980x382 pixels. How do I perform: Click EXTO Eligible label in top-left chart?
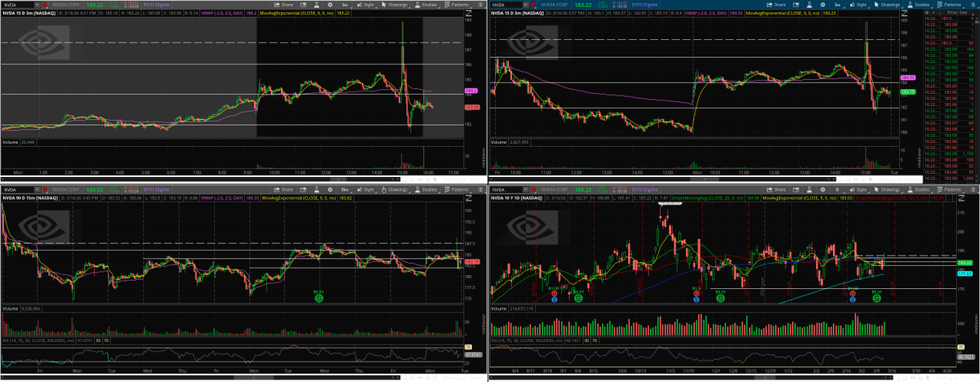pos(156,5)
